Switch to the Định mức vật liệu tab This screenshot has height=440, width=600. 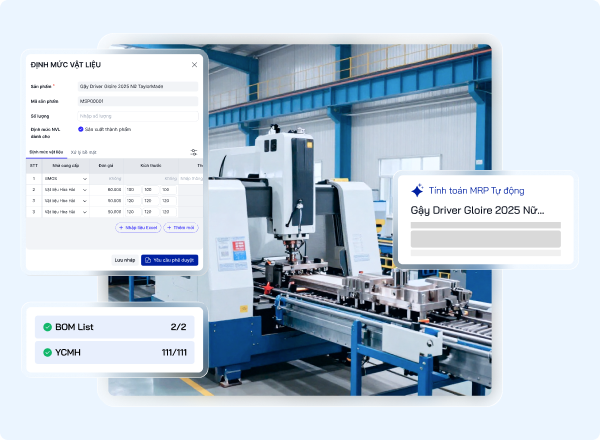click(x=46, y=152)
